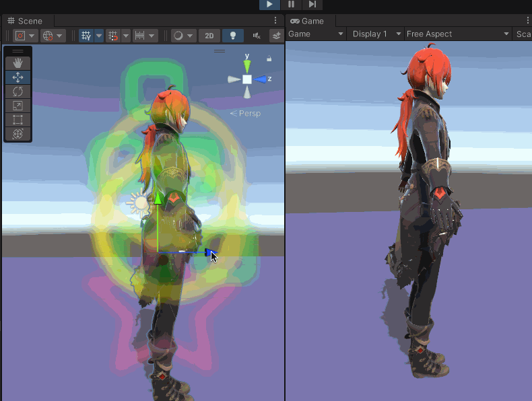The height and width of the screenshot is (401, 532).
Task: Select the Move tool
Action: tap(18, 77)
